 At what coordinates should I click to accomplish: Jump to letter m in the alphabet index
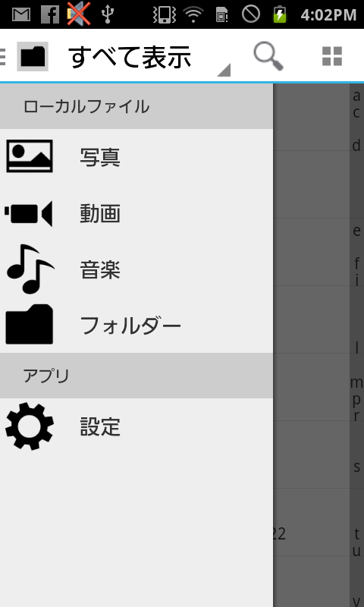[356, 382]
